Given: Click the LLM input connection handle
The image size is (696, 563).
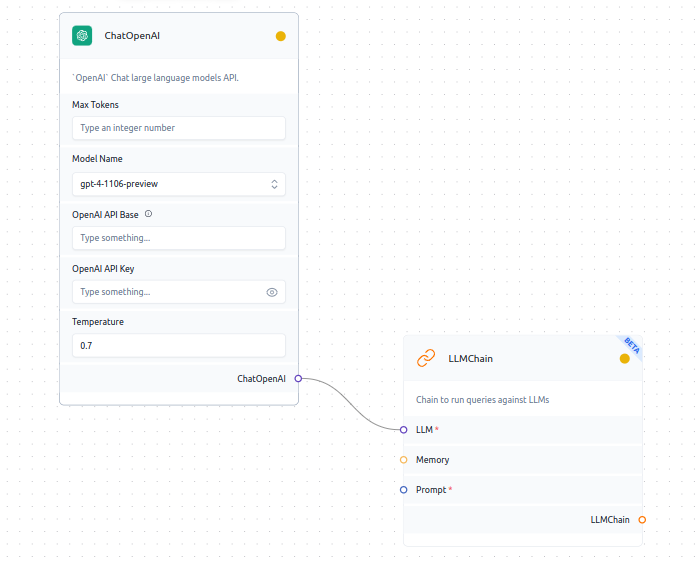Looking at the screenshot, I should 403,430.
